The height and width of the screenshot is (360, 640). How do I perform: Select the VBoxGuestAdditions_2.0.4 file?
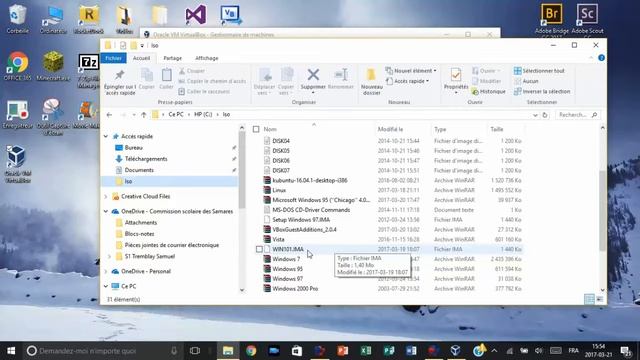coord(304,229)
